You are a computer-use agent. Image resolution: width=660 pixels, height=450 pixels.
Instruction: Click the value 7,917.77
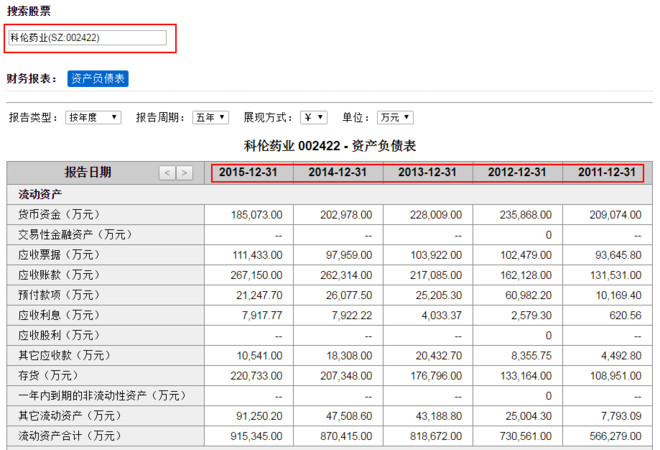pos(262,316)
